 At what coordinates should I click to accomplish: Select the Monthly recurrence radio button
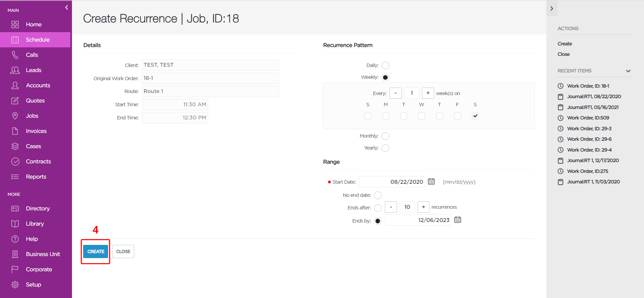tap(385, 136)
